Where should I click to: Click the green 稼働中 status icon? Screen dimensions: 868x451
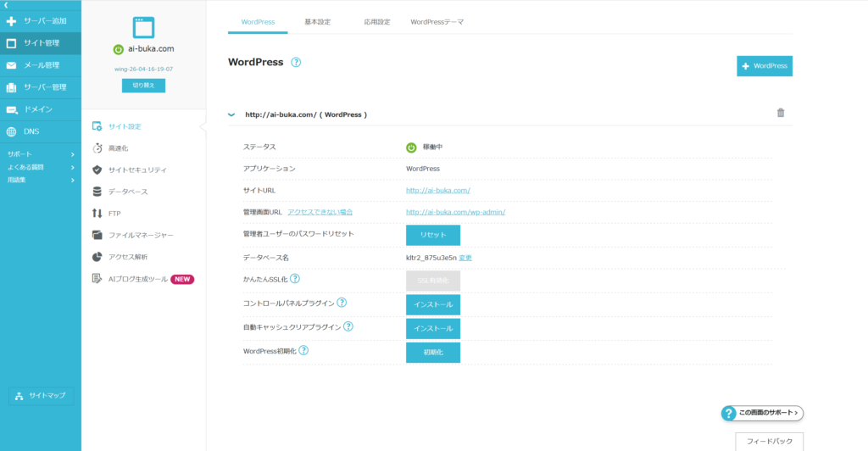coord(411,148)
